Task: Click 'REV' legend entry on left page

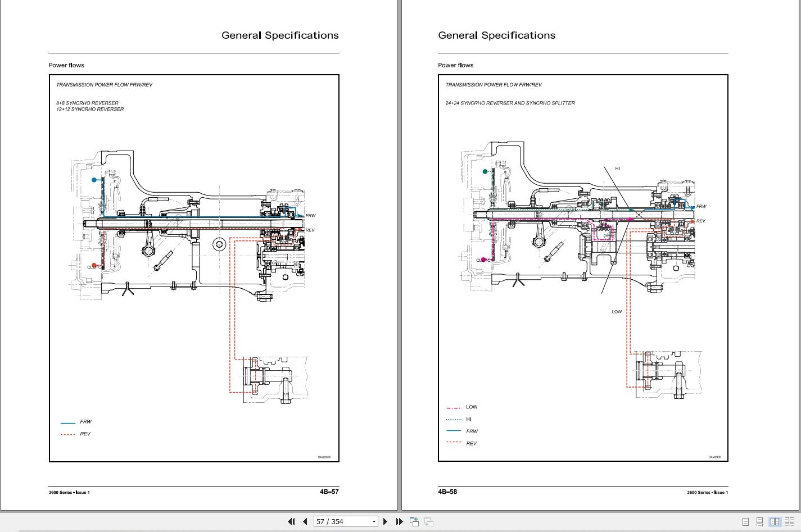Action: pos(85,434)
